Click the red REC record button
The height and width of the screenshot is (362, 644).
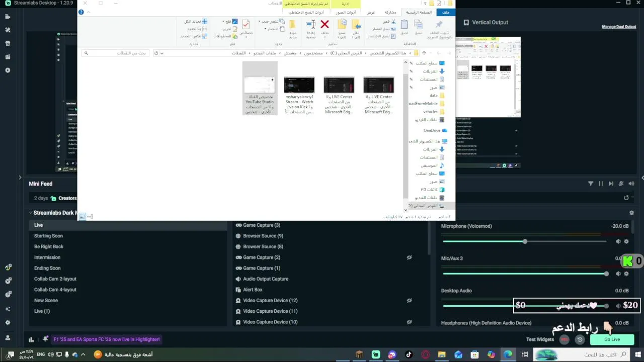(565, 339)
